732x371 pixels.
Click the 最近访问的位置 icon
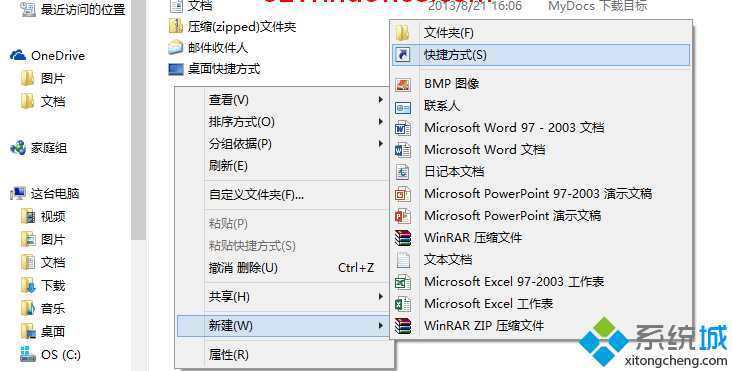click(28, 9)
